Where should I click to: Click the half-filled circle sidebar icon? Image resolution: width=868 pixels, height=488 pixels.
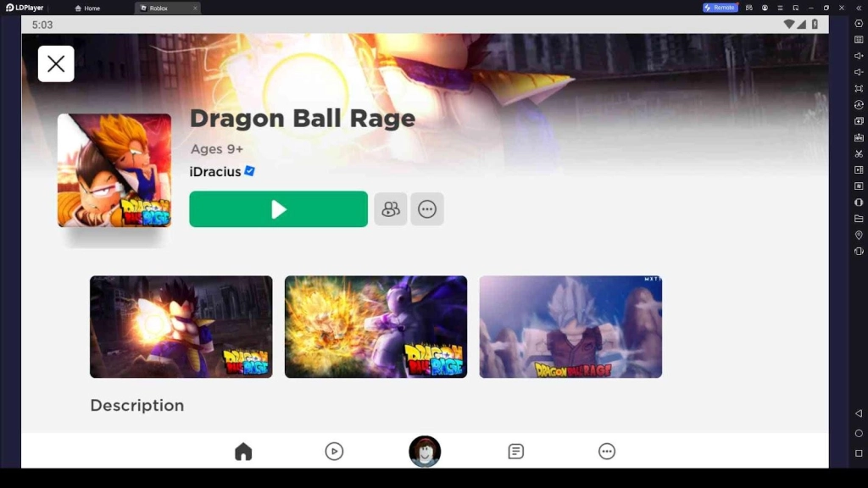[859, 202]
